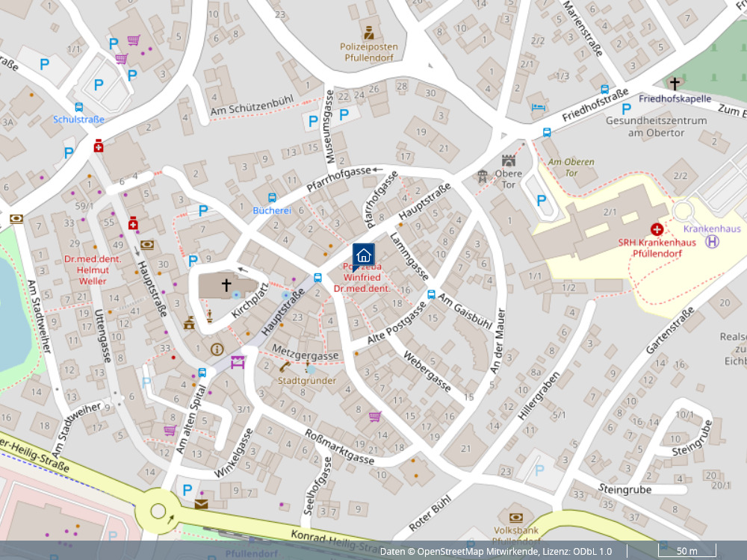Click the Friedhofskapelle chapel cross icon
Image resolution: width=747 pixels, height=560 pixels.
point(675,84)
